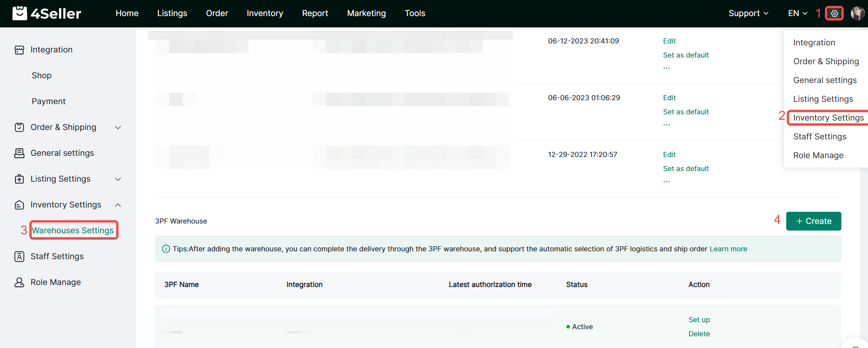Click Set up for the 3PF warehouse
This screenshot has height=348, width=868.
[699, 320]
